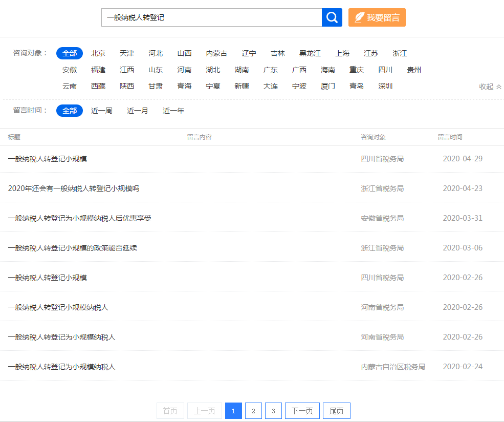Click the 我要留言 orange button
This screenshot has height=422, width=504.
click(x=377, y=17)
